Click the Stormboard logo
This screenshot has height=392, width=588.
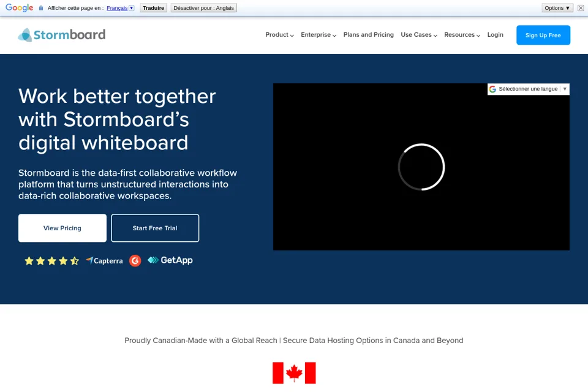(62, 34)
